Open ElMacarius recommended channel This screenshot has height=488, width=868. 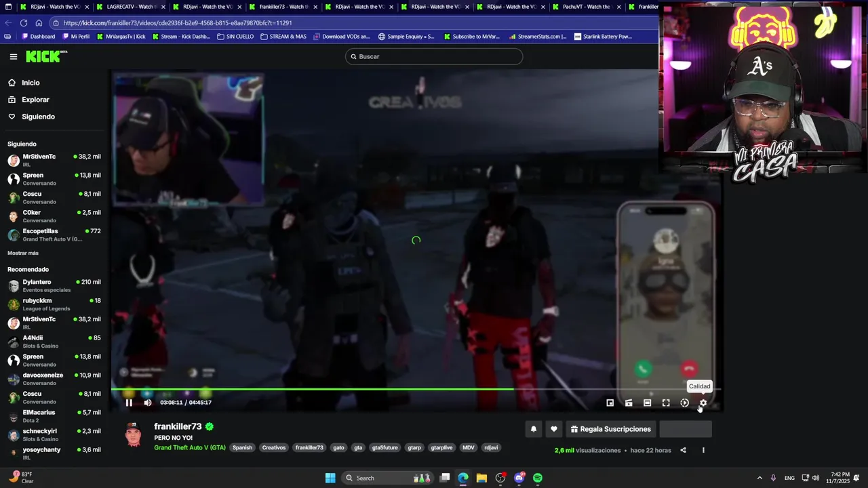[x=54, y=416]
